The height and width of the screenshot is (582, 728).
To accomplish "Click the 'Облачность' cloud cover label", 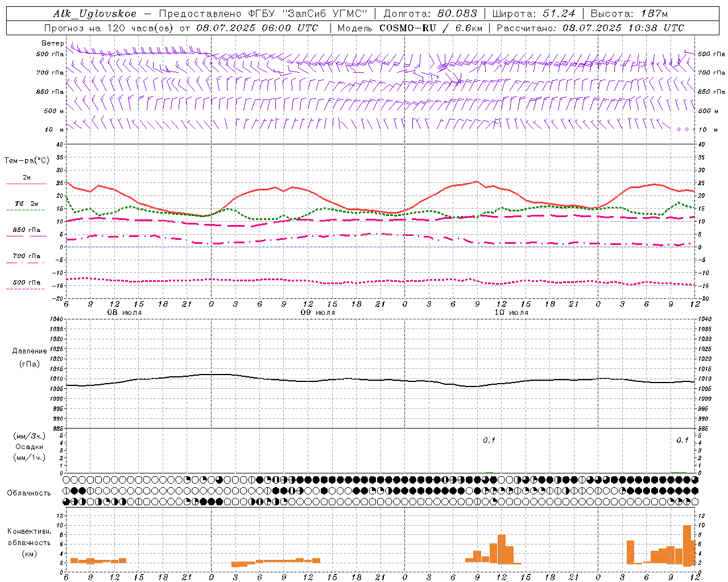I will click(x=29, y=493).
